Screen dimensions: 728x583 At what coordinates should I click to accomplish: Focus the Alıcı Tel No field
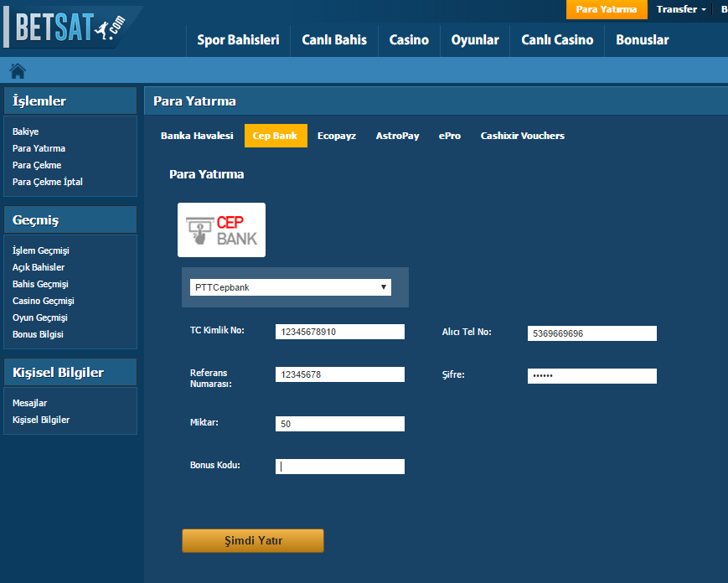tap(592, 333)
